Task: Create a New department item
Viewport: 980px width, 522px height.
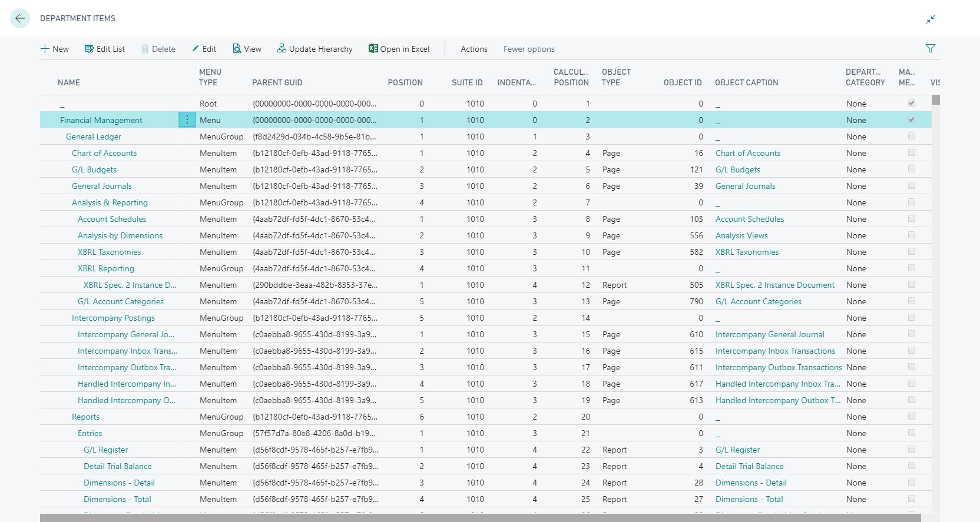Action: (55, 49)
